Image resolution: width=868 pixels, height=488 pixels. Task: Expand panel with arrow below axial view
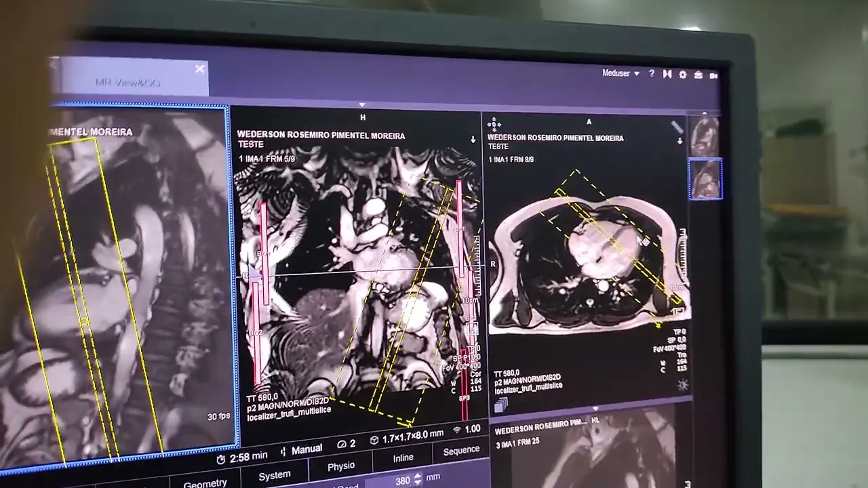[x=595, y=409]
